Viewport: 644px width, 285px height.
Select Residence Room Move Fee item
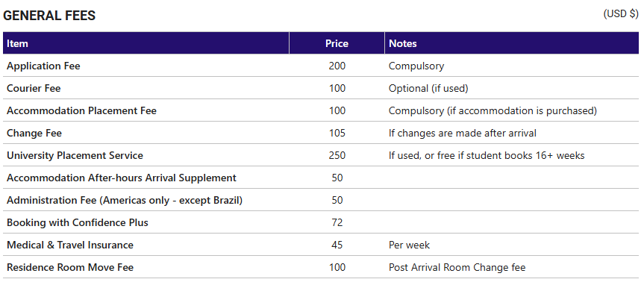tap(70, 267)
